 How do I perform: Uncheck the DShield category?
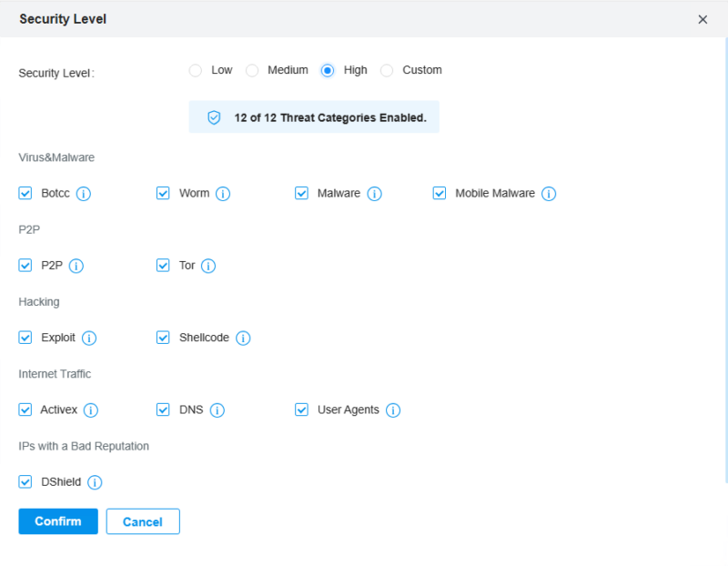pos(25,481)
